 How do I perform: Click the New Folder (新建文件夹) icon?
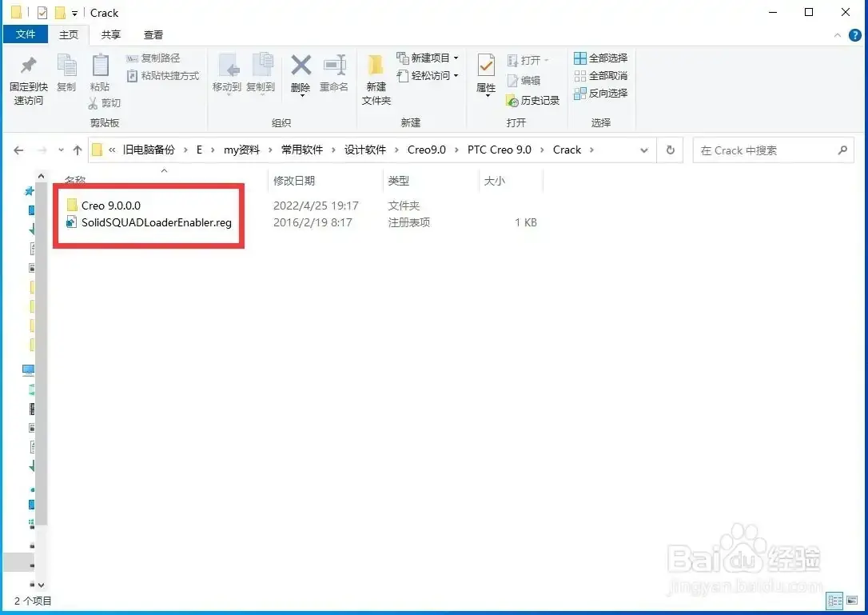(376, 65)
